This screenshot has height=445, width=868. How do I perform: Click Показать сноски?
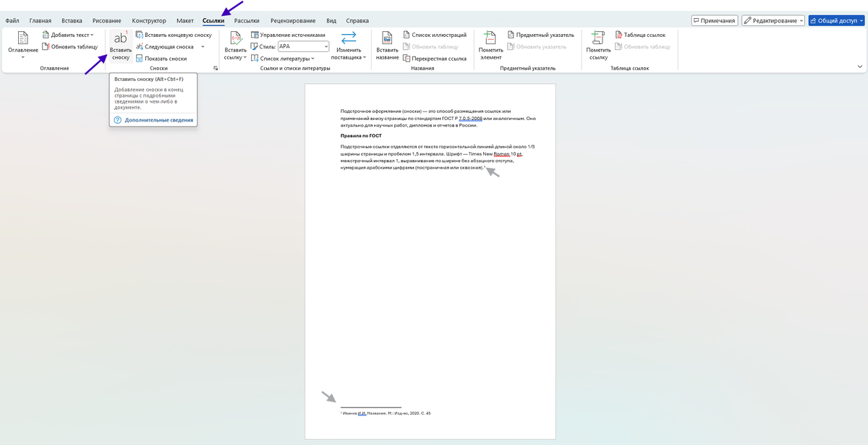pos(160,58)
